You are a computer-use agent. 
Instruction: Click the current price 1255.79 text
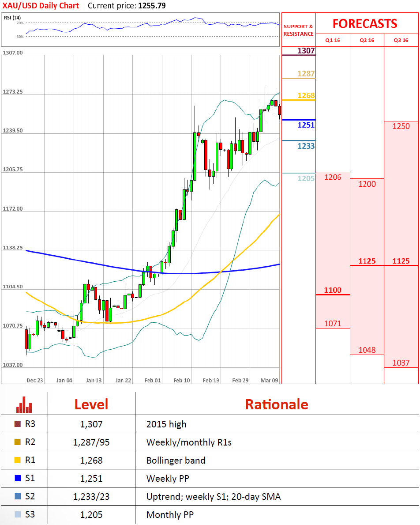tap(153, 6)
